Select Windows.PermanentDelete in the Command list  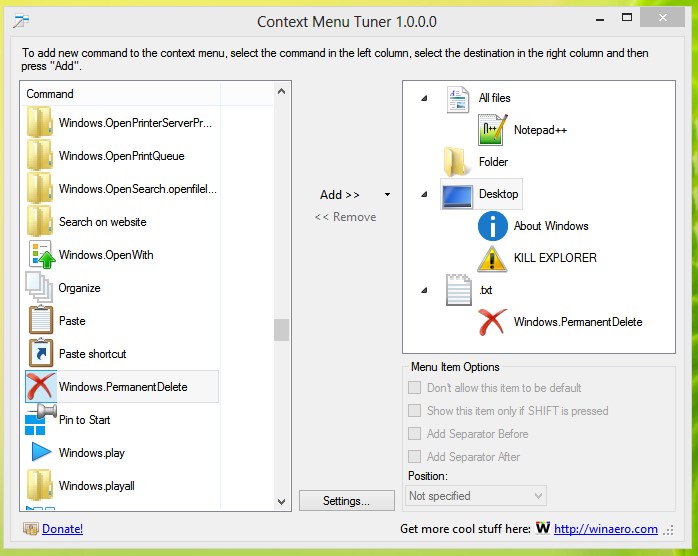pyautogui.click(x=123, y=387)
